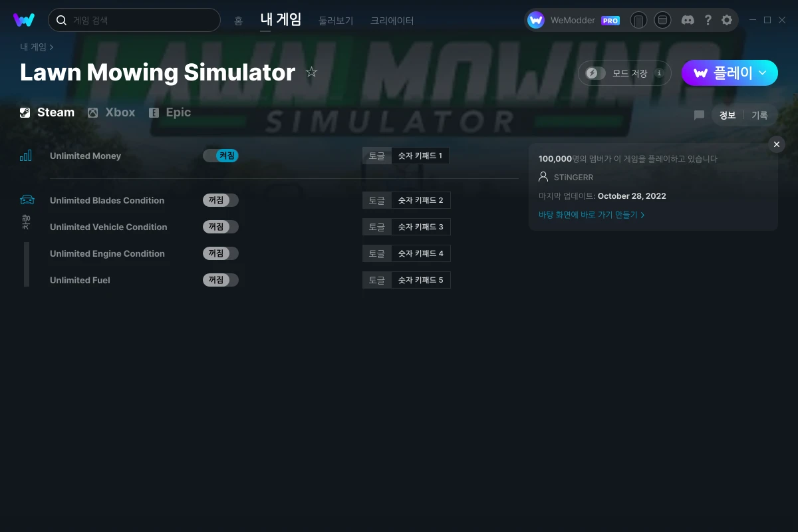This screenshot has height=532, width=798.
Task: Open the 크리에이터 tab
Action: coord(392,21)
